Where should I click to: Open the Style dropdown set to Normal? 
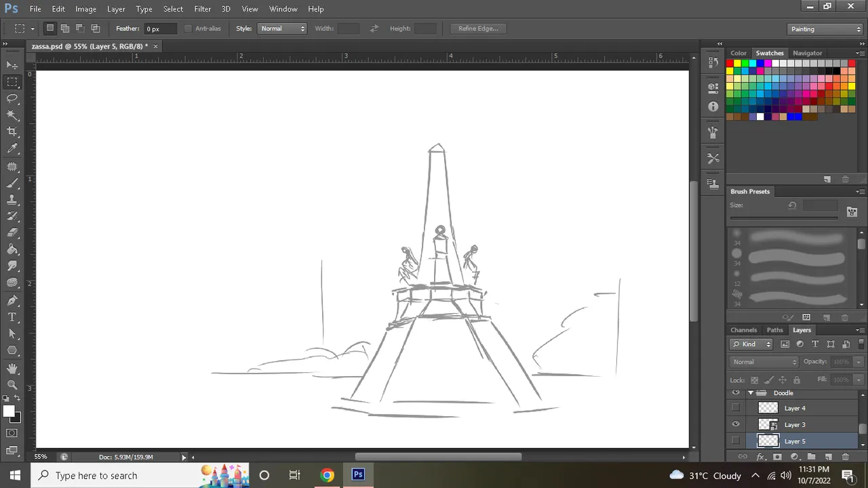tap(282, 28)
